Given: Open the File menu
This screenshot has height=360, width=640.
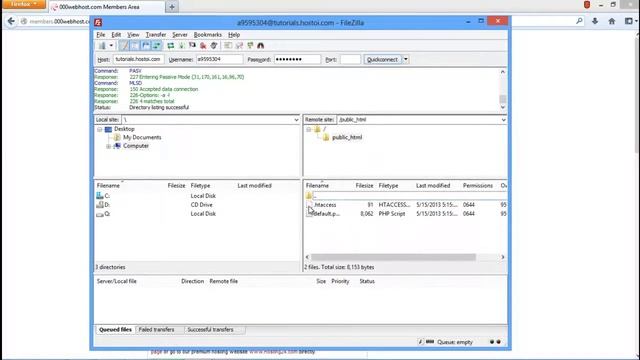Looking at the screenshot, I should tap(101, 35).
